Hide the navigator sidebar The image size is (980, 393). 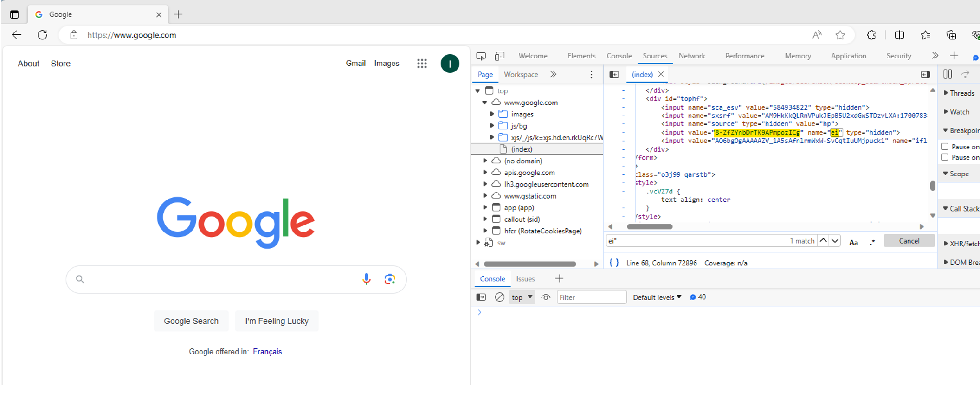pyautogui.click(x=614, y=75)
